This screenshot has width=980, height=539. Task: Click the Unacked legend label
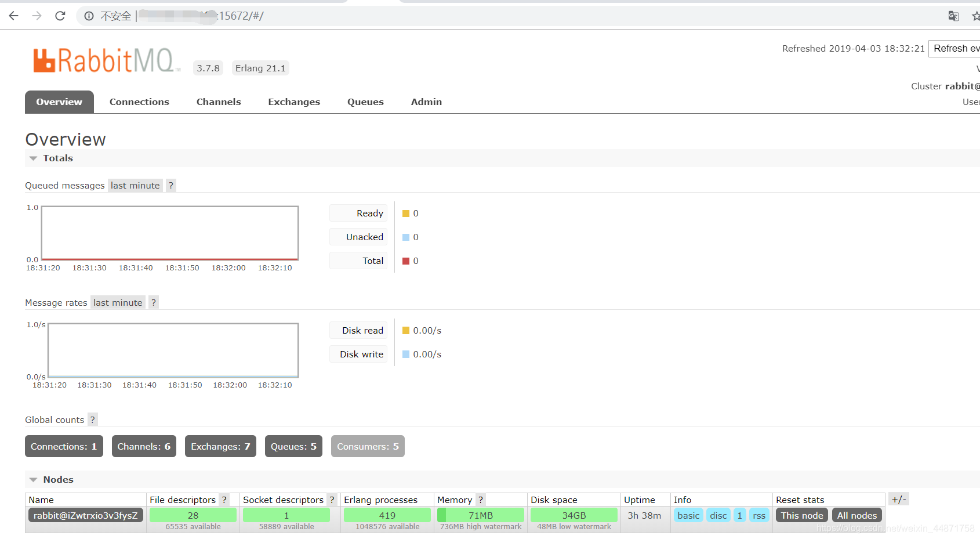[358, 237]
